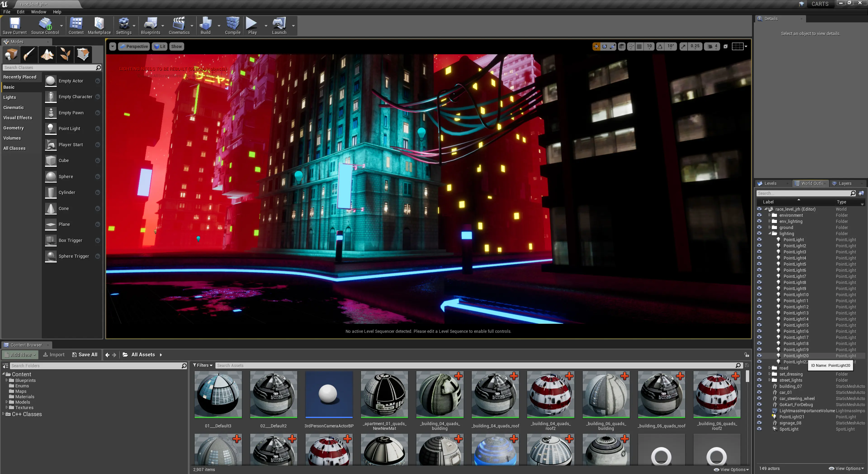868x474 pixels.
Task: Open the Edit menu
Action: tap(21, 12)
